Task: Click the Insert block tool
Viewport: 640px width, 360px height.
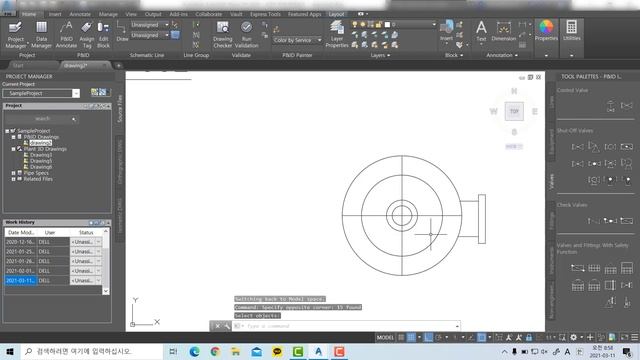Action: click(x=446, y=31)
